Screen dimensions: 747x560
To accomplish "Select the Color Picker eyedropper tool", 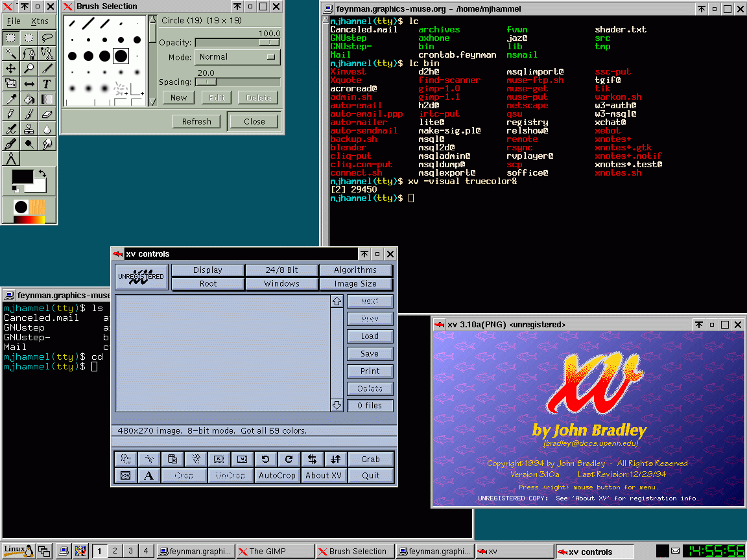I will point(11,99).
